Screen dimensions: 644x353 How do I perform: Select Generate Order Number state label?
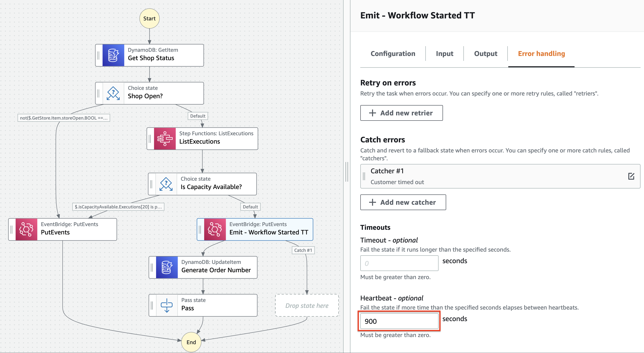click(x=216, y=270)
